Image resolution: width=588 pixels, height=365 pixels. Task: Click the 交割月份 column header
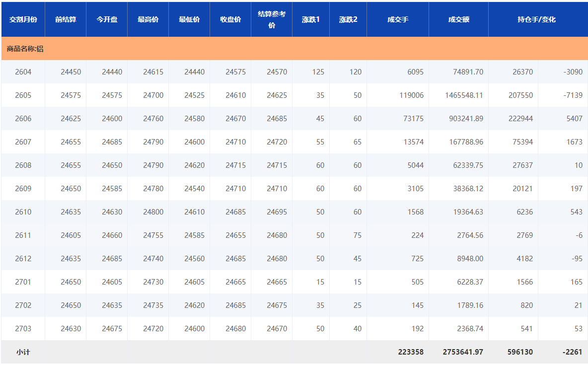(x=23, y=19)
